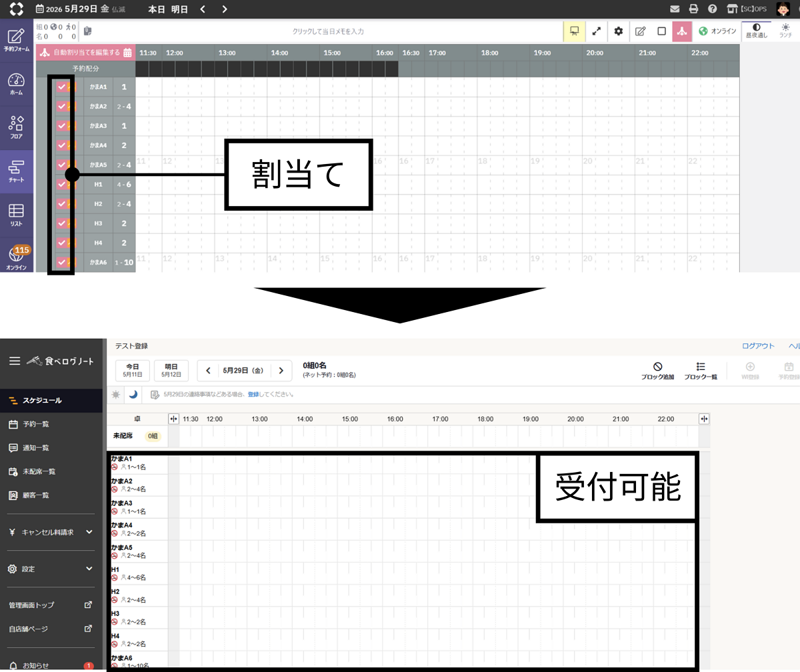This screenshot has width=800, height=672.
Task: Open 予約一覧 in Tabelog sidebar
Action: [x=51, y=424]
